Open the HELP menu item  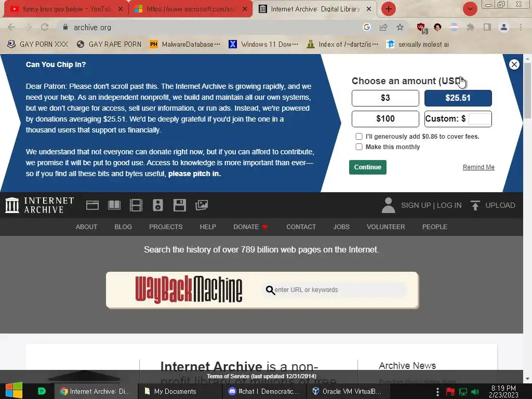pyautogui.click(x=208, y=227)
